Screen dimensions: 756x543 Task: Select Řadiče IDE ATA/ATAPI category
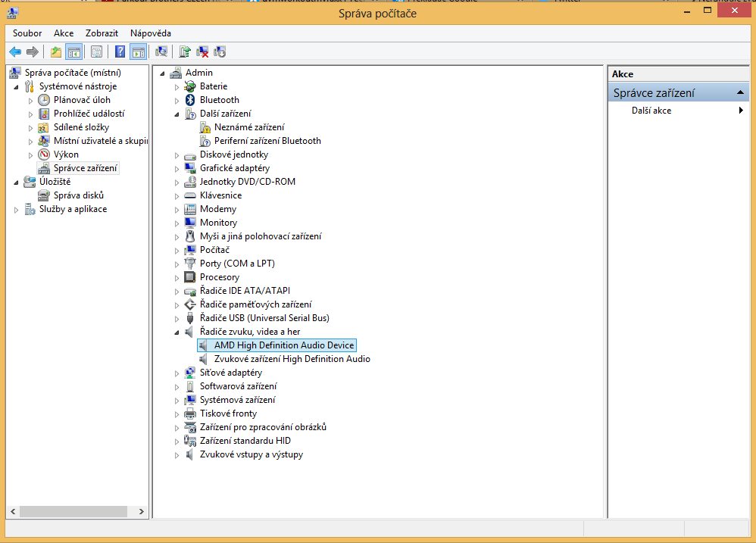coord(245,291)
